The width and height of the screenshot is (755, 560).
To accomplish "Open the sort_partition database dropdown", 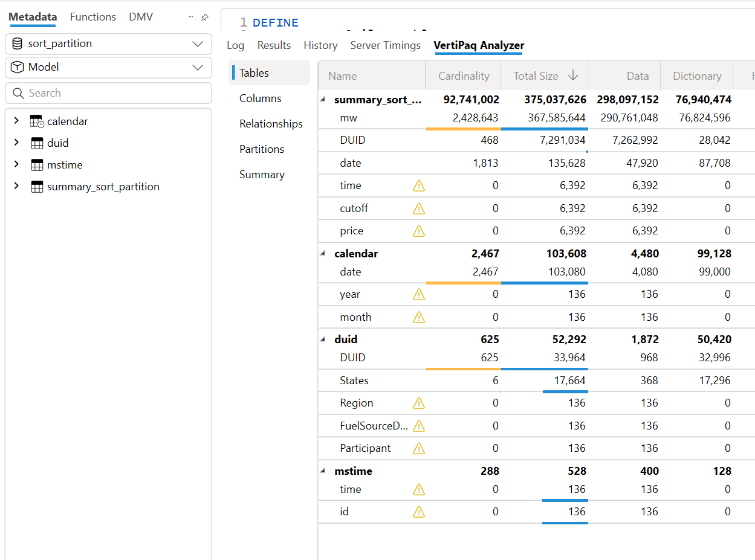I will tap(198, 43).
